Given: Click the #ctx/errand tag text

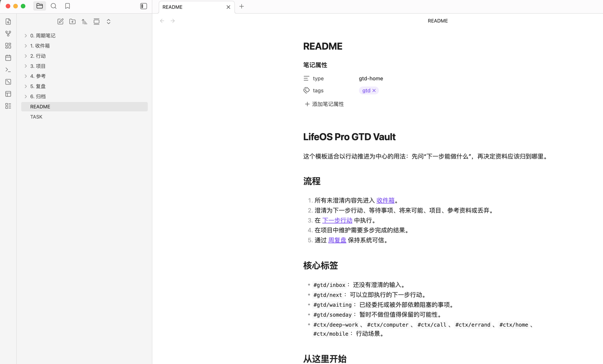Looking at the screenshot, I should (x=473, y=324).
